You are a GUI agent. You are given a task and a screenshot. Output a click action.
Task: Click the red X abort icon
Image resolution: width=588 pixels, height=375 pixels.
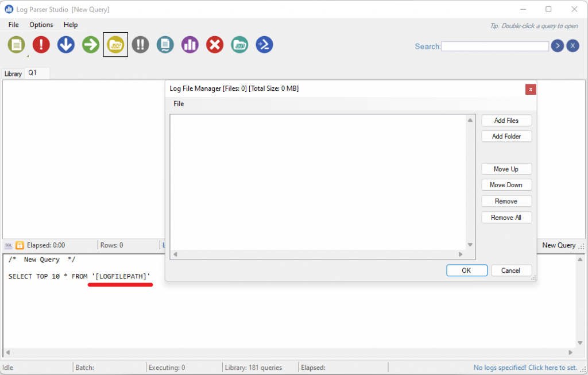coord(215,45)
